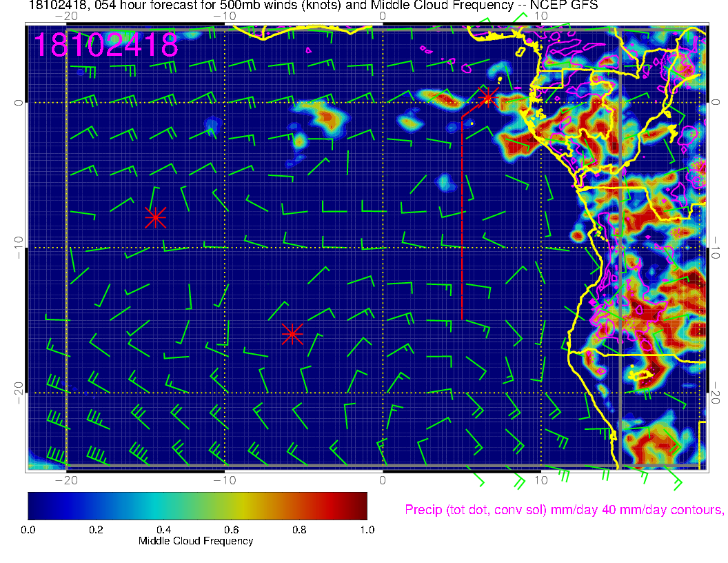Viewport: 728px width, 563px height.
Task: Select the 0.4 colorbar tick label
Action: coord(163,530)
